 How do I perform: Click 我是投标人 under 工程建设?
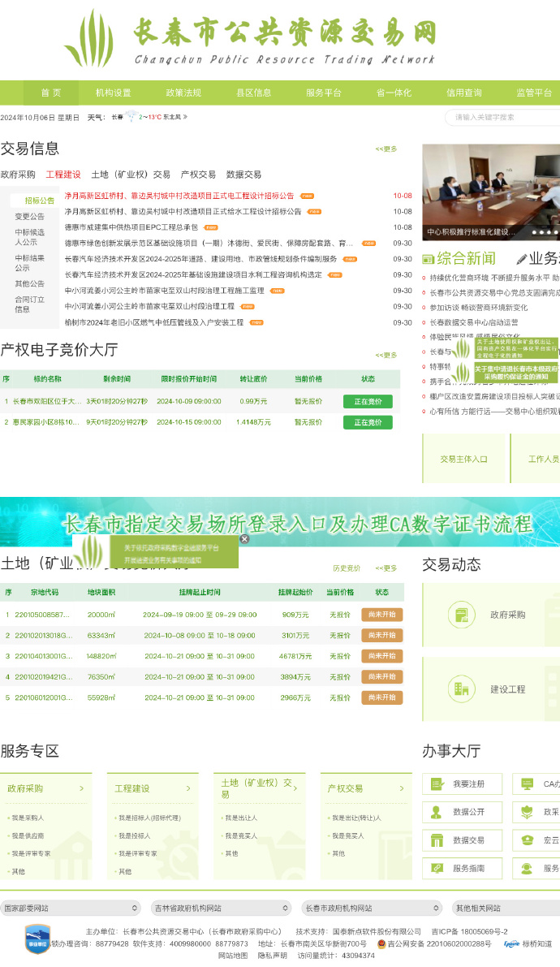(134, 835)
